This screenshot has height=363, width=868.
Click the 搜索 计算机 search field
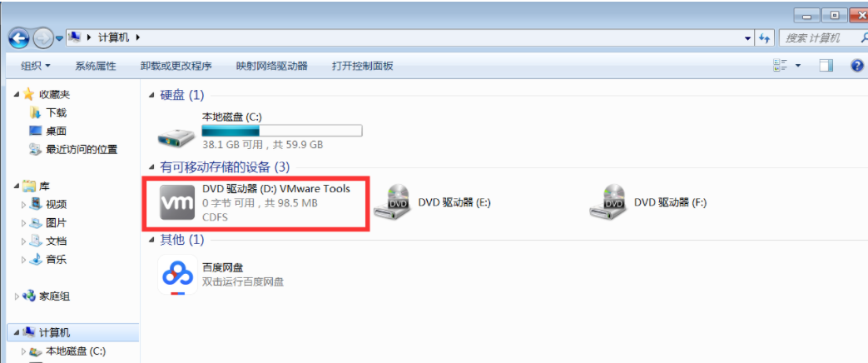tap(823, 38)
